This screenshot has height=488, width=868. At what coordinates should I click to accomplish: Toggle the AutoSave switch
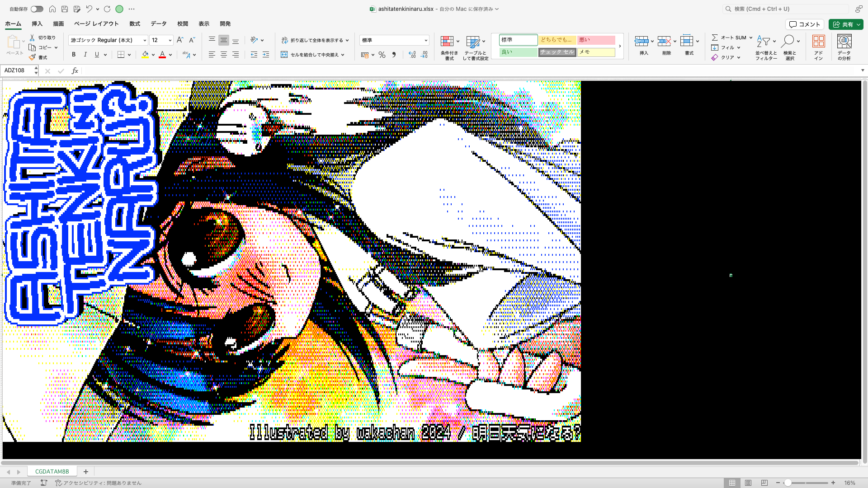(x=37, y=9)
